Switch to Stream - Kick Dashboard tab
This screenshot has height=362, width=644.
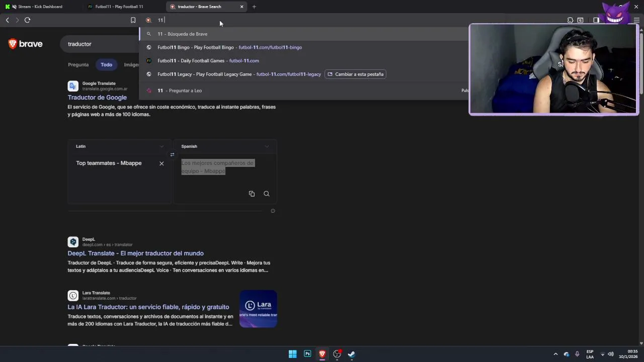(40, 7)
